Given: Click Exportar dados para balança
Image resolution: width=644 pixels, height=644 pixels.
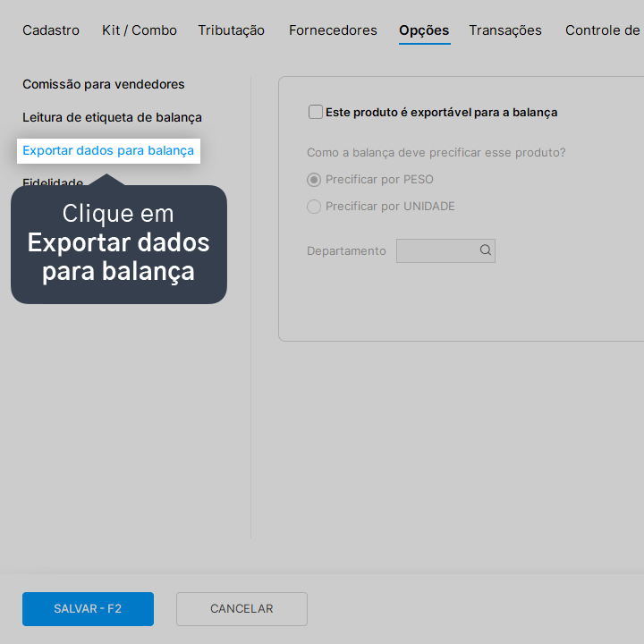Looking at the screenshot, I should click(x=108, y=151).
